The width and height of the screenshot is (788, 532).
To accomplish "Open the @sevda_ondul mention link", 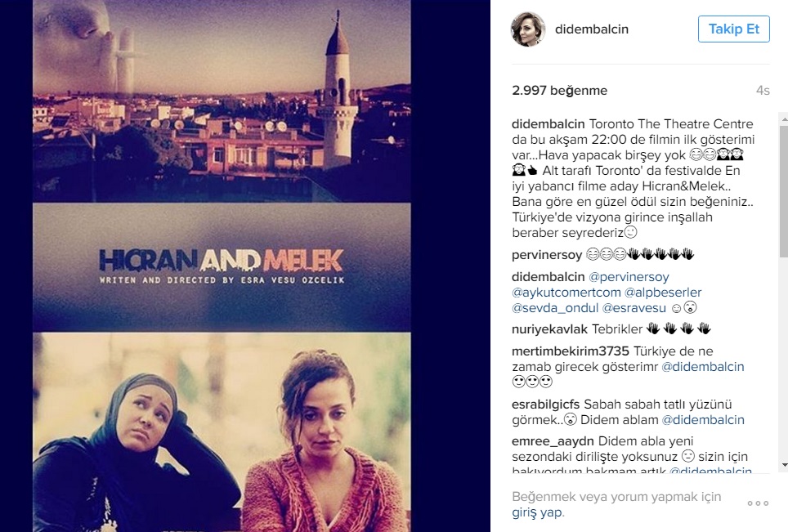I will (x=555, y=308).
